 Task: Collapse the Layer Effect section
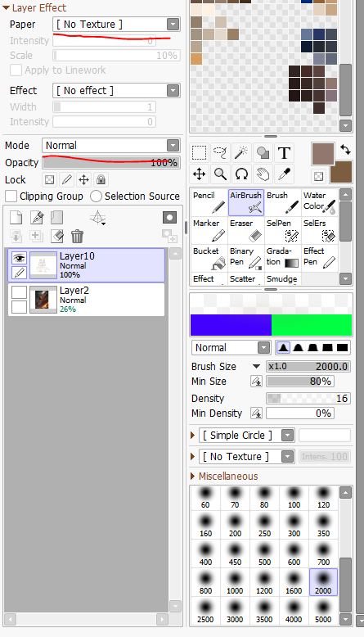[6, 7]
